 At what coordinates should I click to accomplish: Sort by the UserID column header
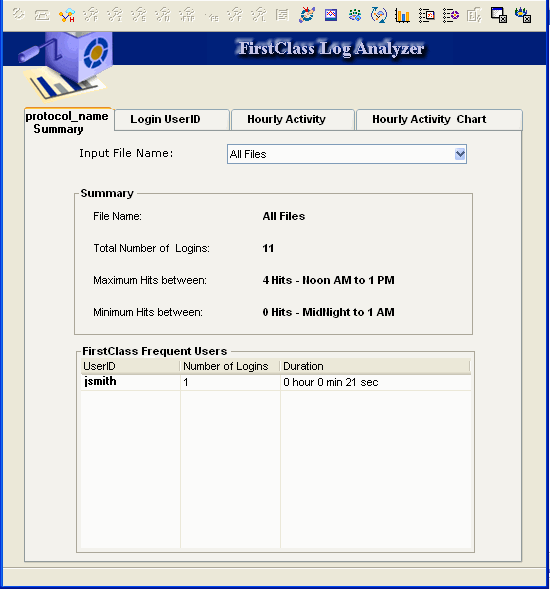pyautogui.click(x=130, y=366)
